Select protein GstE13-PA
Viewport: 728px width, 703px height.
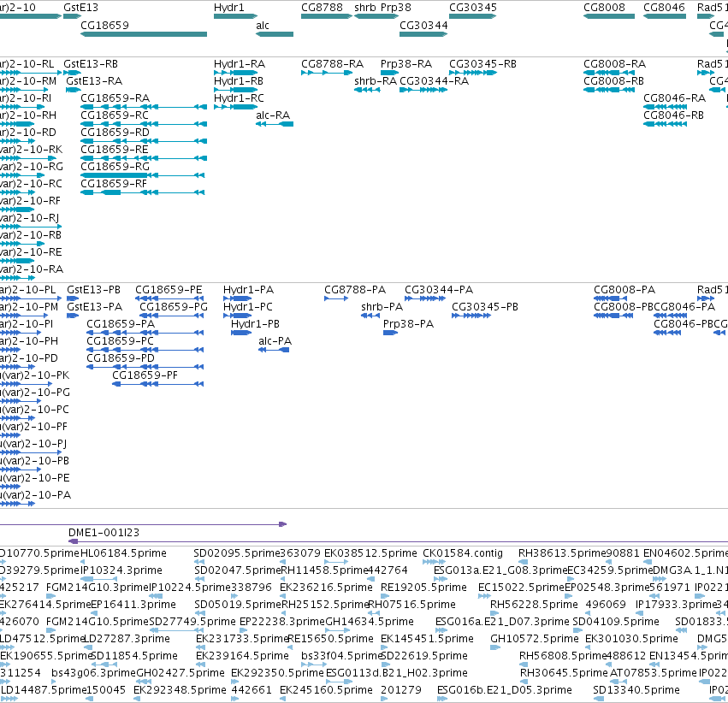point(95,307)
